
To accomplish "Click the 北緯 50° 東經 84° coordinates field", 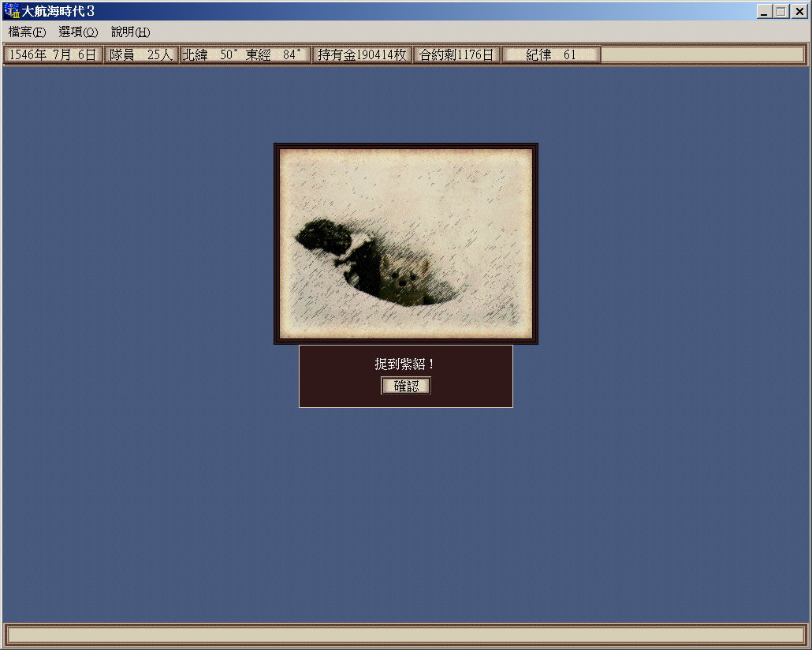I will (x=244, y=55).
